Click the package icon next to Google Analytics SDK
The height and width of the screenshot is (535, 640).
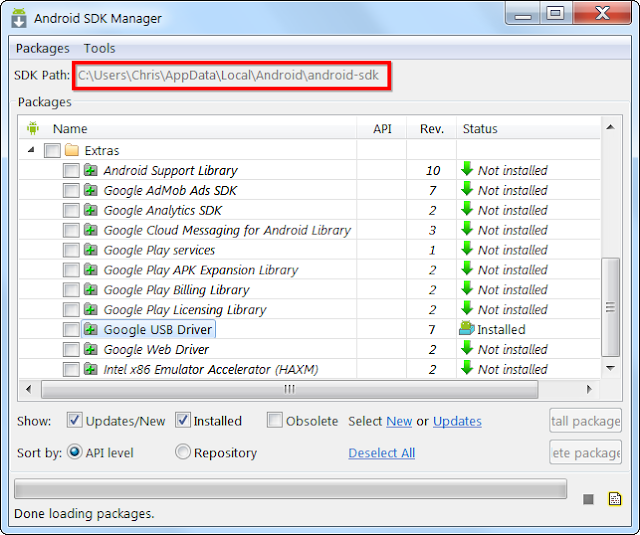(91, 210)
